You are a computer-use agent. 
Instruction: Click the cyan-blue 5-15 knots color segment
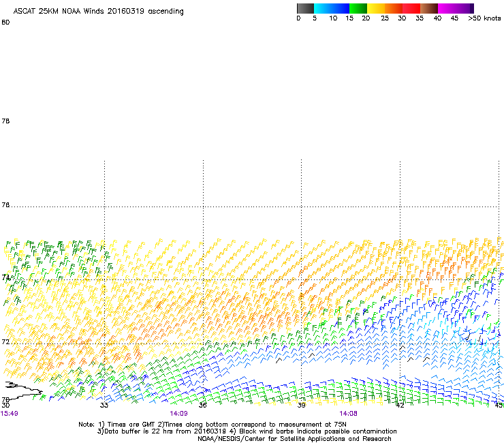(332, 8)
